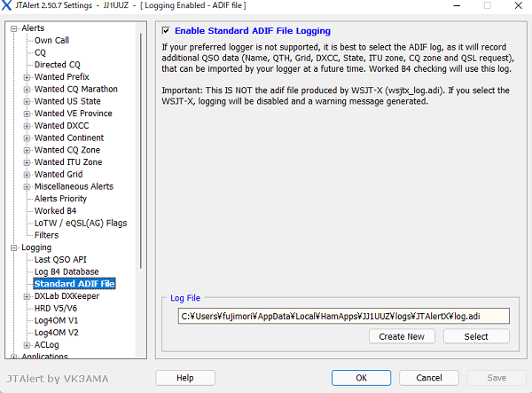Screen dimensions: 532x393
Task: Expand the Wanted Prefix tree node
Action: [x=27, y=77]
